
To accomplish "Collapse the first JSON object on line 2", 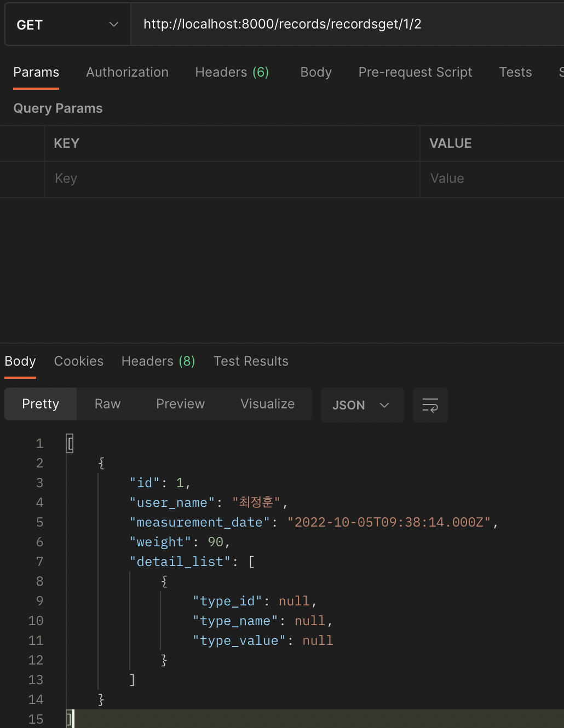I will pos(101,463).
